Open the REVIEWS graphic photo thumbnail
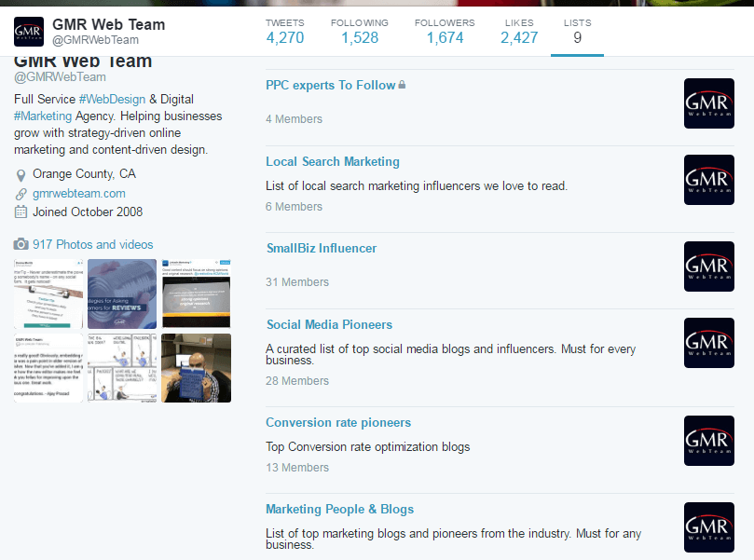The height and width of the screenshot is (560, 754). 122,294
